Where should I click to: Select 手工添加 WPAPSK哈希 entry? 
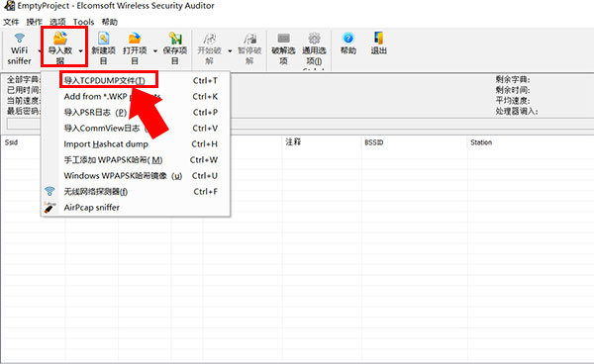(136, 160)
